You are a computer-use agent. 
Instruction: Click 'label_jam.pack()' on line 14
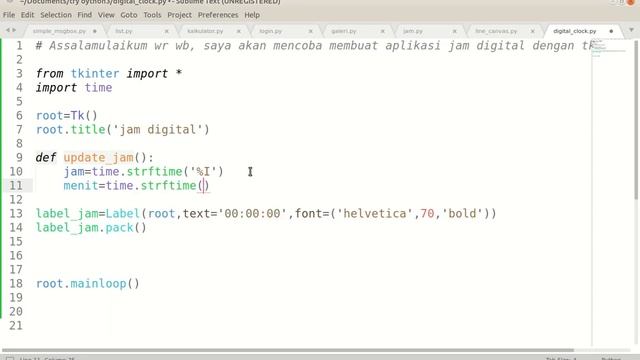coord(91,227)
